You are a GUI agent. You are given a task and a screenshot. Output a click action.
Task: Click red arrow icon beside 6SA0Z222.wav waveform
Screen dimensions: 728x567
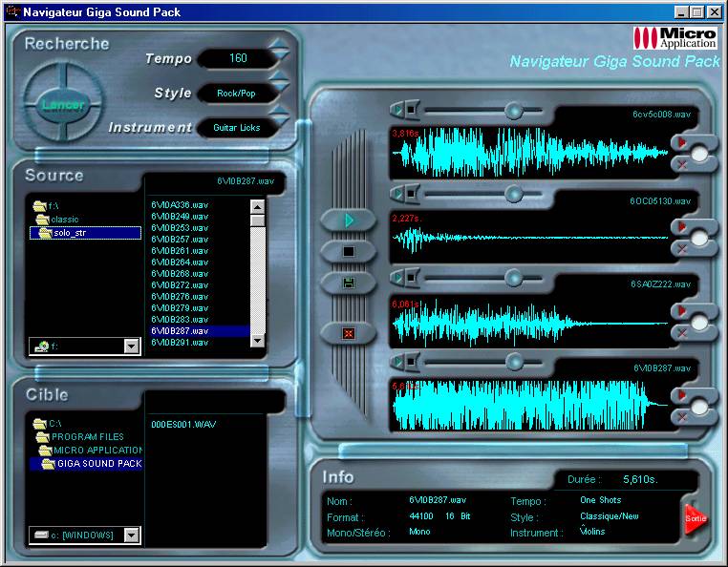point(681,310)
